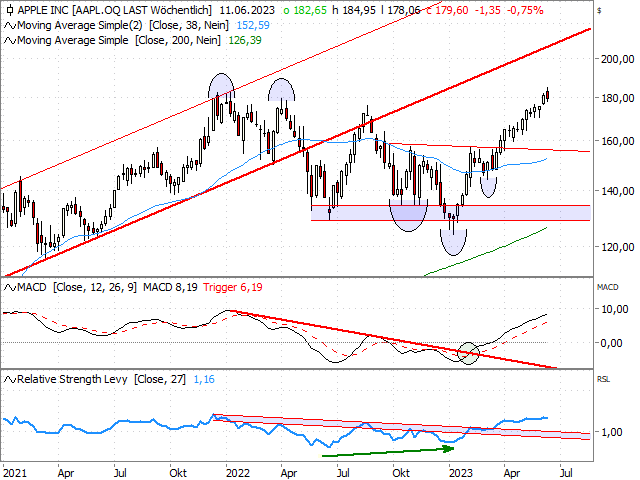
Task: Click the RSL value 1,16
Action: (x=204, y=379)
